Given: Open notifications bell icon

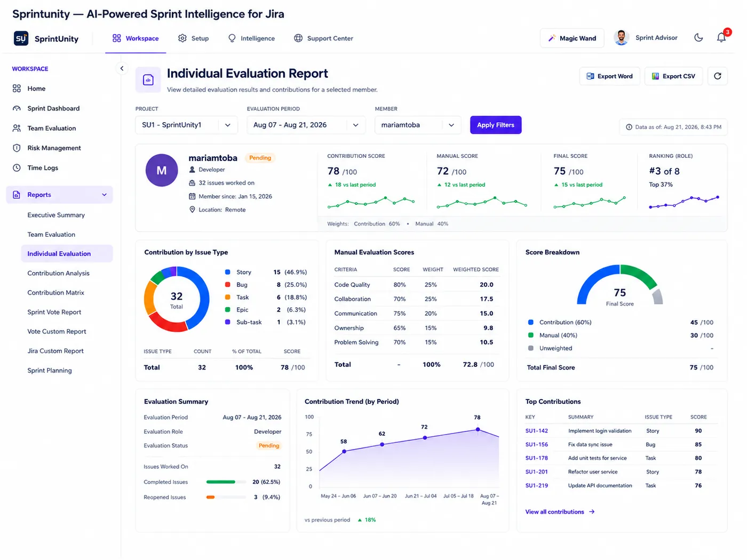Looking at the screenshot, I should (x=721, y=38).
